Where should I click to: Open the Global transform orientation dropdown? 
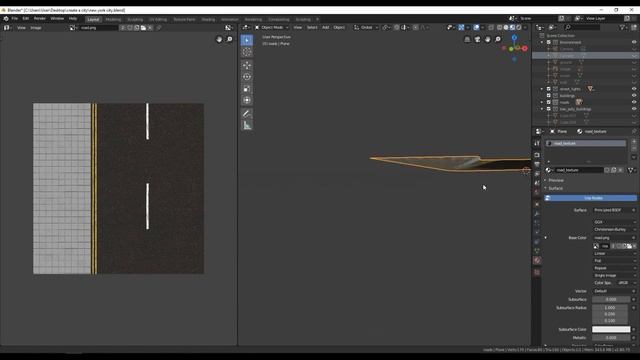pyautogui.click(x=366, y=27)
